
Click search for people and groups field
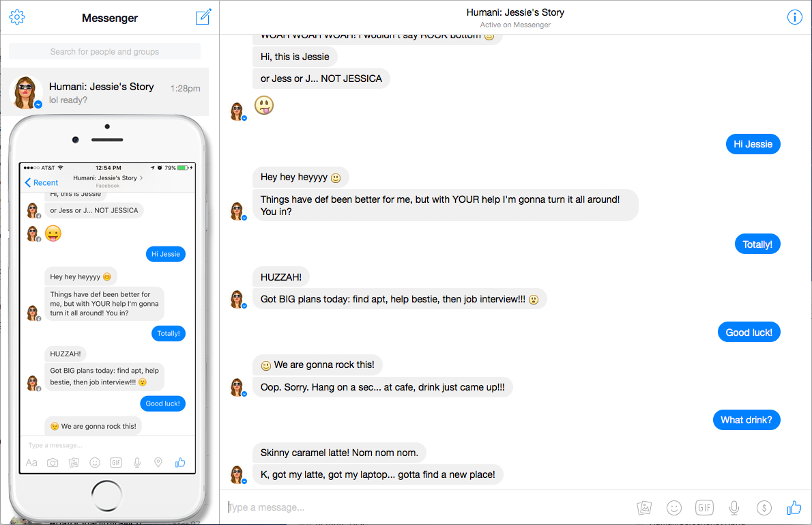click(x=104, y=52)
